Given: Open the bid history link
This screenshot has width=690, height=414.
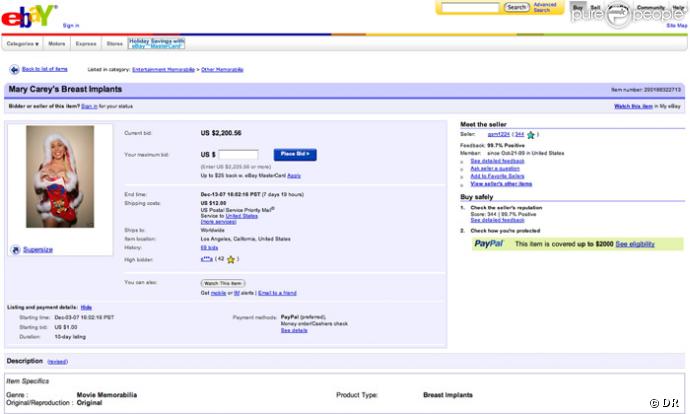Looking at the screenshot, I should pos(209,248).
